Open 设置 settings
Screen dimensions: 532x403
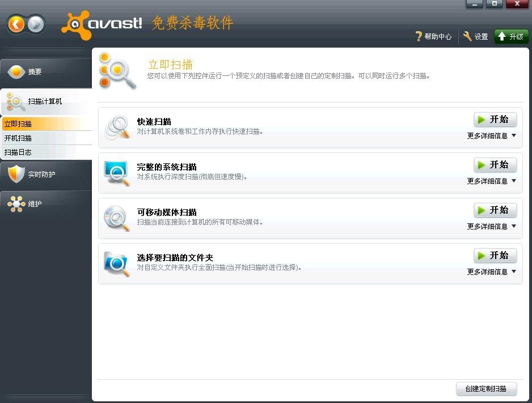coord(476,36)
